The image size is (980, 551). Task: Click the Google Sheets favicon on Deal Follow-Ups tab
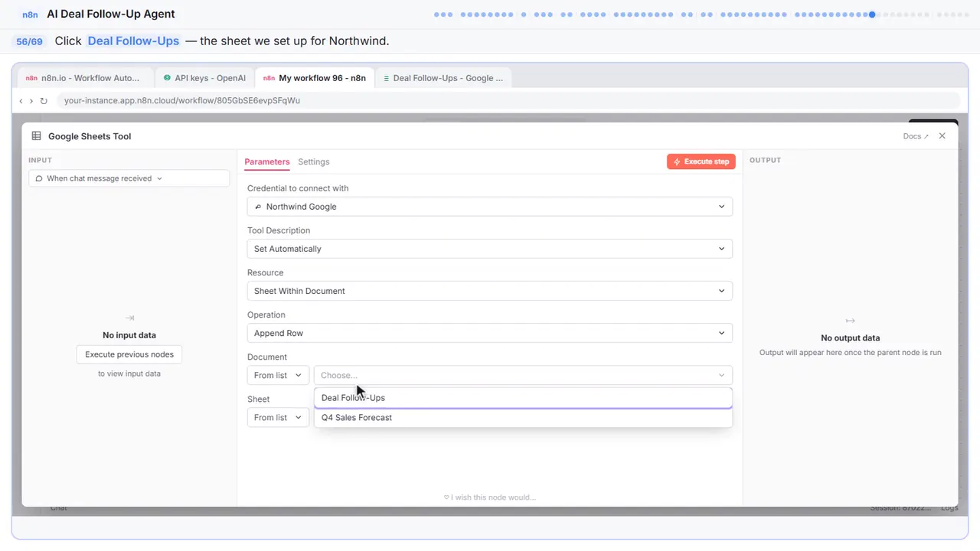coord(387,78)
